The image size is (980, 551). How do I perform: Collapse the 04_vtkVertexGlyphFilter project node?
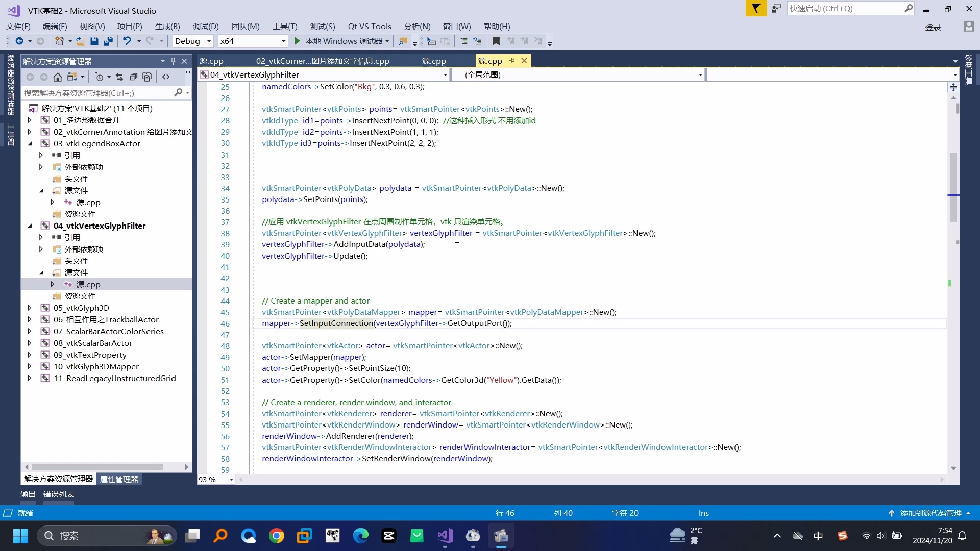pyautogui.click(x=30, y=226)
